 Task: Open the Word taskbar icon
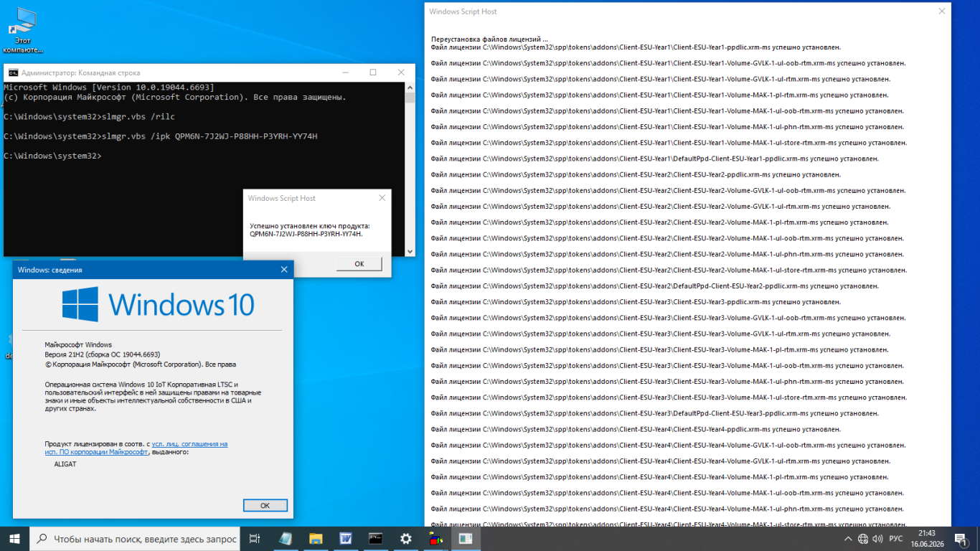345,538
